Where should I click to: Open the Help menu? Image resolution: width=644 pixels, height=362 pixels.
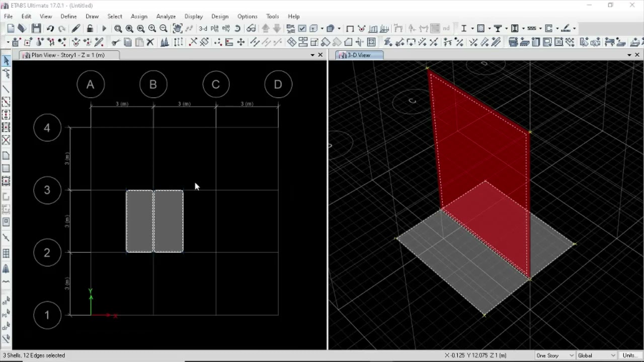coord(293,16)
